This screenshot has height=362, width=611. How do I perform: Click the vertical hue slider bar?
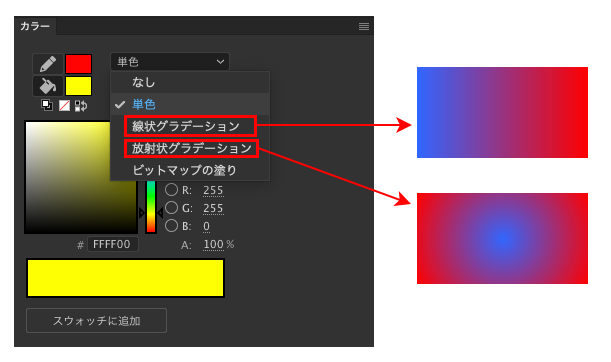tap(151, 207)
